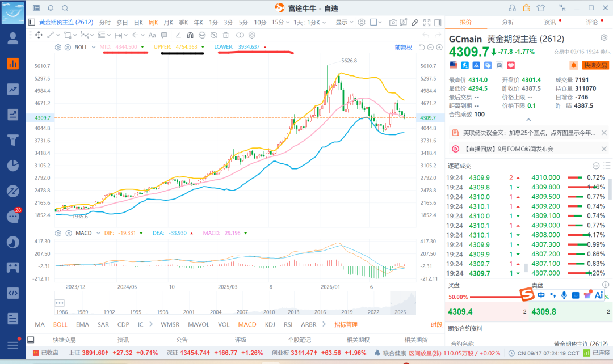Expand the 显示 display dropdown

(x=345, y=22)
